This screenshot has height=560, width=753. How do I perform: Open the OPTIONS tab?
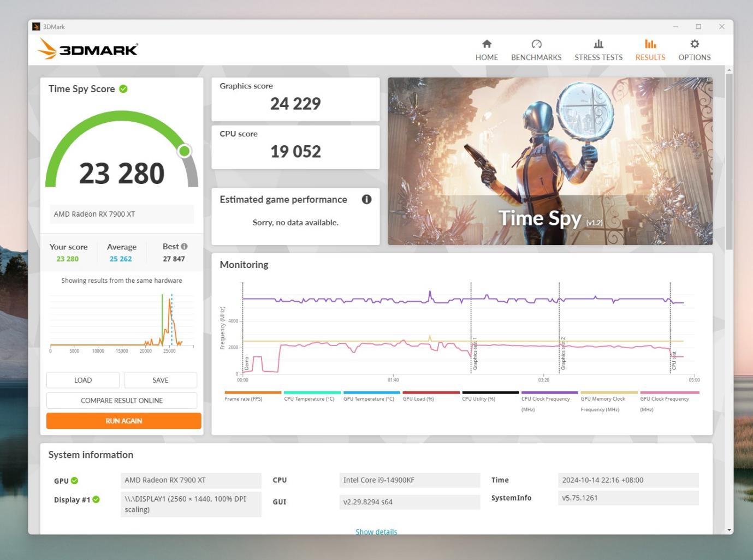pos(695,50)
